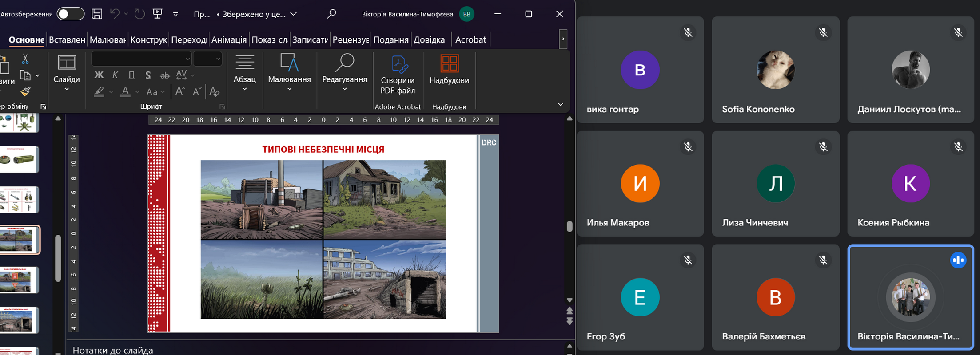Click the Save icon in title bar
Image resolution: width=980 pixels, height=355 pixels.
tap(97, 14)
